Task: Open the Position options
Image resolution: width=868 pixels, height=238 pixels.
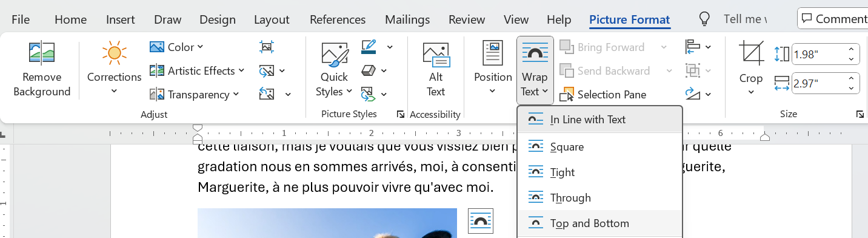Action: 493,69
